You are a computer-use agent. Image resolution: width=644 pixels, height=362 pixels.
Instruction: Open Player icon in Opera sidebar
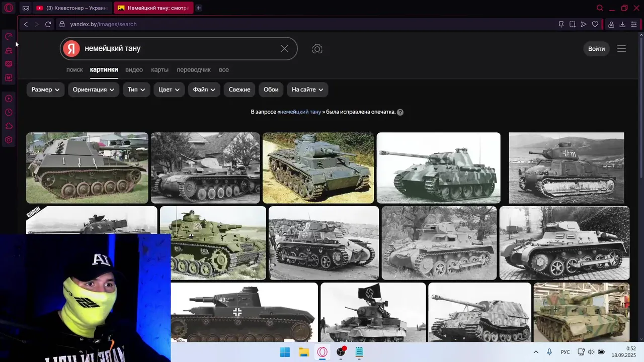coord(9,99)
